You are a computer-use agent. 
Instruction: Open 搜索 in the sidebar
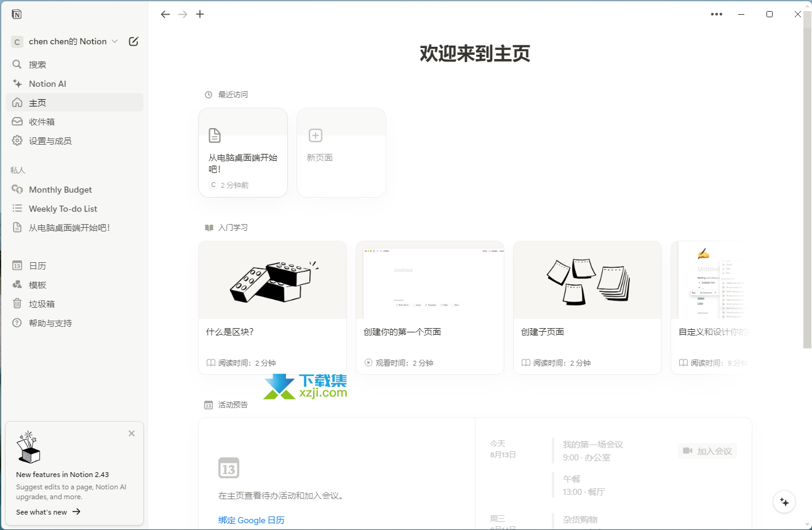tap(74, 64)
